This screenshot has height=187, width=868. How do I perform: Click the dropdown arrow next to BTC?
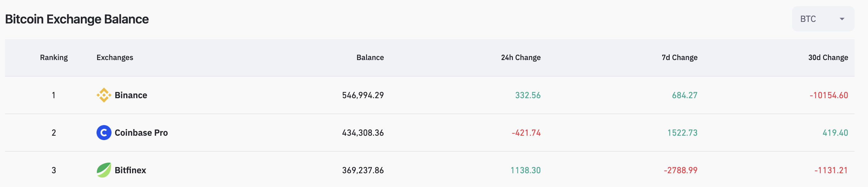pyautogui.click(x=842, y=19)
